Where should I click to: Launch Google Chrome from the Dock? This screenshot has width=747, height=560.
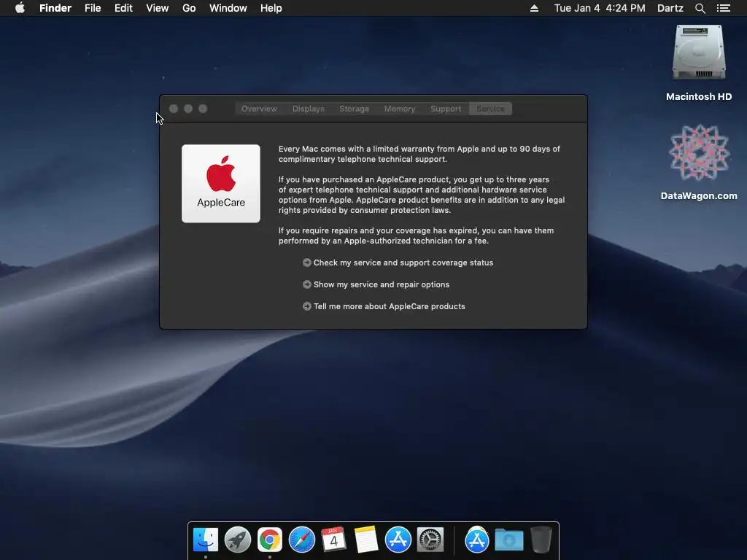[x=270, y=540]
